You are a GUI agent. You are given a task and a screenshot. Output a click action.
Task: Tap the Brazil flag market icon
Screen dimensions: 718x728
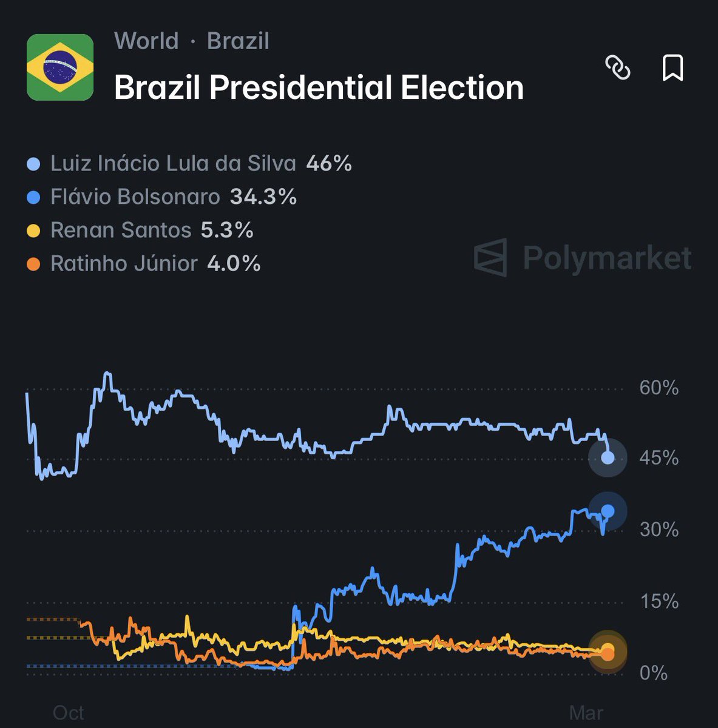pyautogui.click(x=60, y=67)
